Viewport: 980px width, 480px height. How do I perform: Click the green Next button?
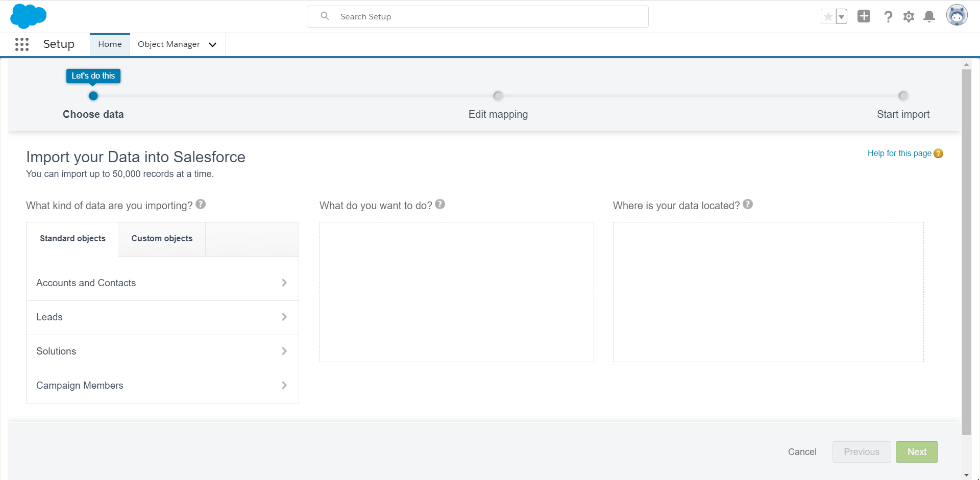[917, 452]
